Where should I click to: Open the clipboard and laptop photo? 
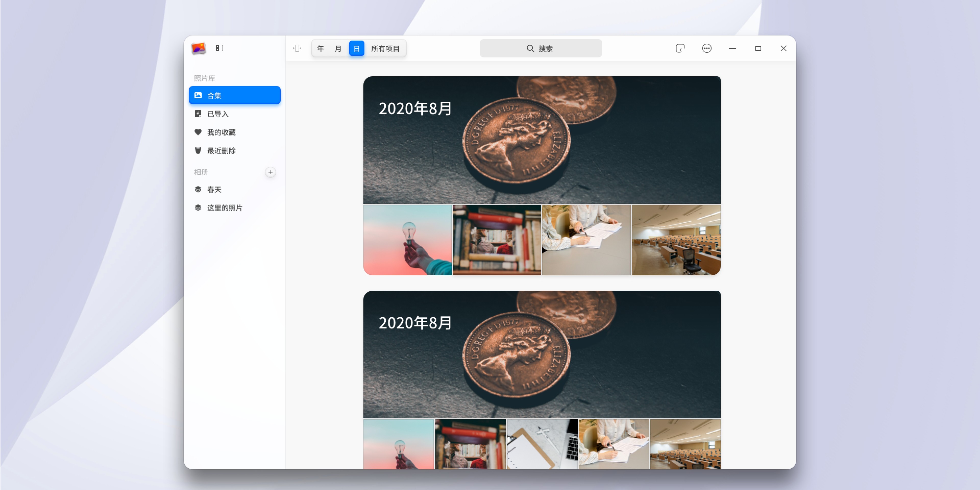[543, 444]
